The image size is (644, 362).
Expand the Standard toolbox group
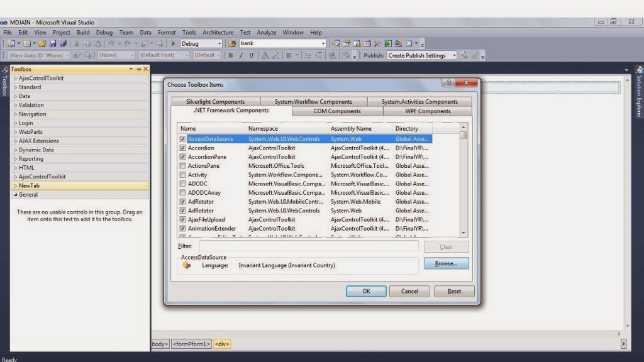click(x=16, y=87)
